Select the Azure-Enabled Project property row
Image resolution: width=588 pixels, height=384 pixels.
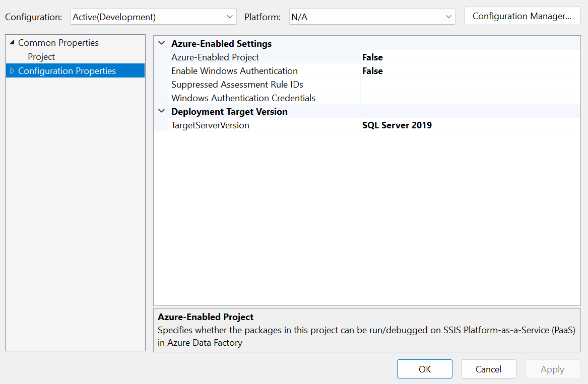pyautogui.click(x=215, y=57)
